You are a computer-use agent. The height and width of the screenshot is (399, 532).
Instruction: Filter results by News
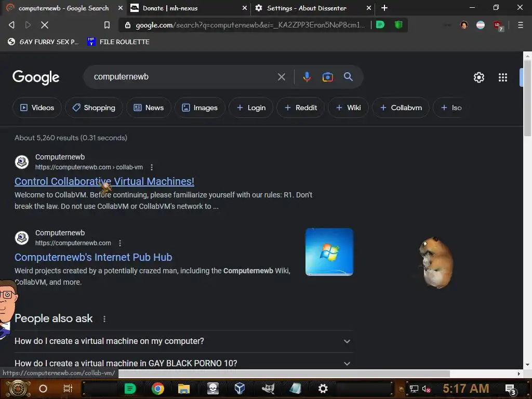pos(149,108)
